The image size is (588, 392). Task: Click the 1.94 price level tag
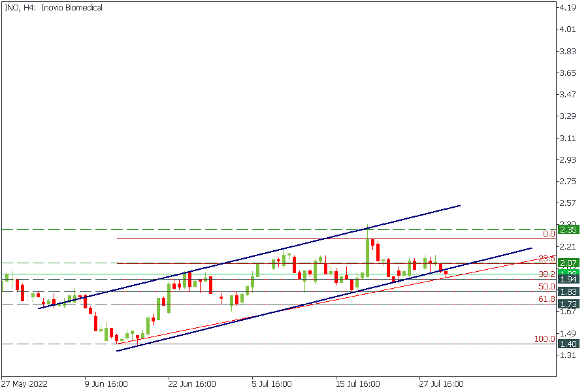[567, 280]
